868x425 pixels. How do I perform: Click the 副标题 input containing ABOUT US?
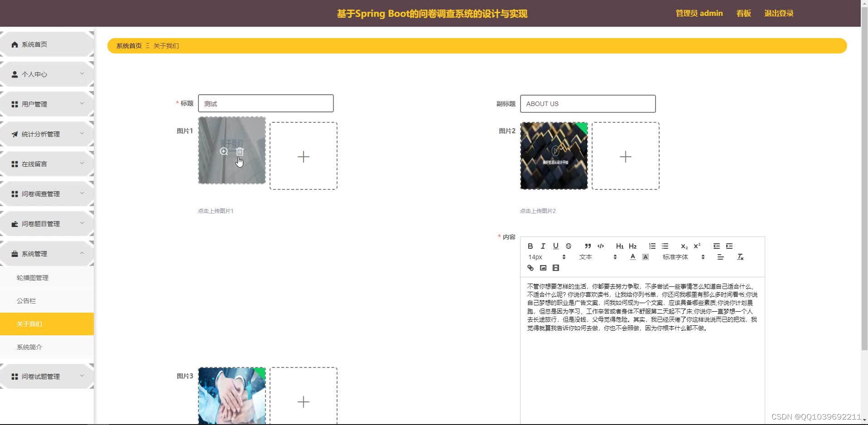(588, 104)
